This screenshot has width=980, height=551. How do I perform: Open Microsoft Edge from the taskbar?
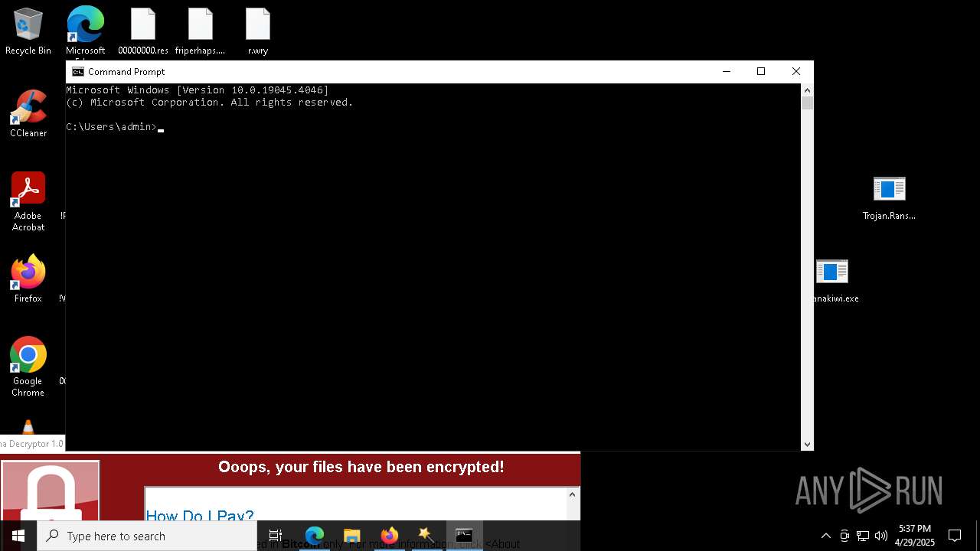[x=315, y=536]
